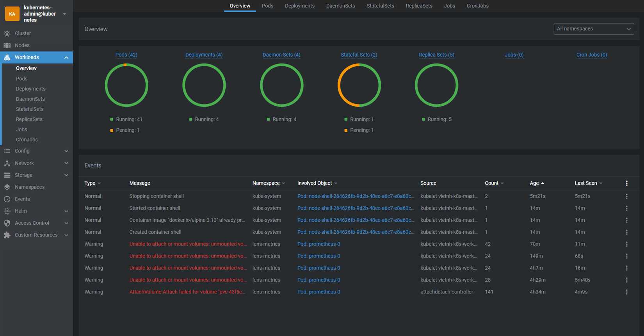Open the Pod: prometheus-0 link in AttachVolume row
Viewport: 644px width, 336px height.
318,292
